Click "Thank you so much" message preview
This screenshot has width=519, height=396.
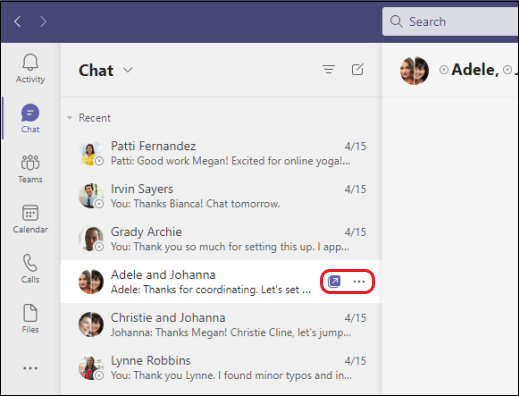click(x=230, y=247)
